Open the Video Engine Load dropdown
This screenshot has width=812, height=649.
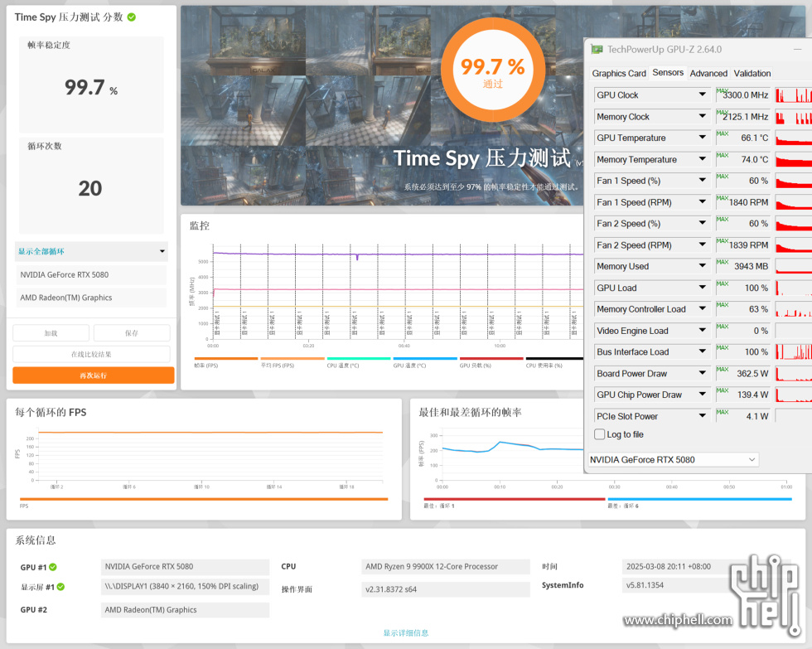pyautogui.click(x=703, y=330)
